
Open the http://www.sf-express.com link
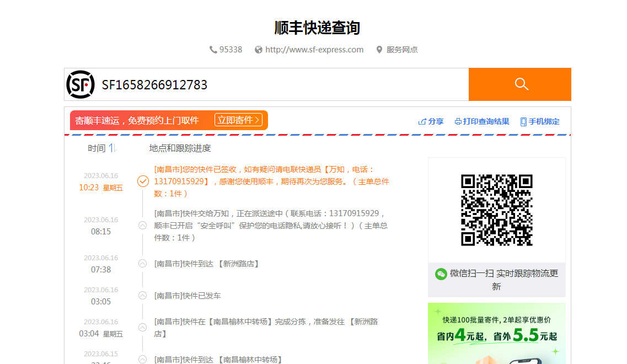pos(314,50)
